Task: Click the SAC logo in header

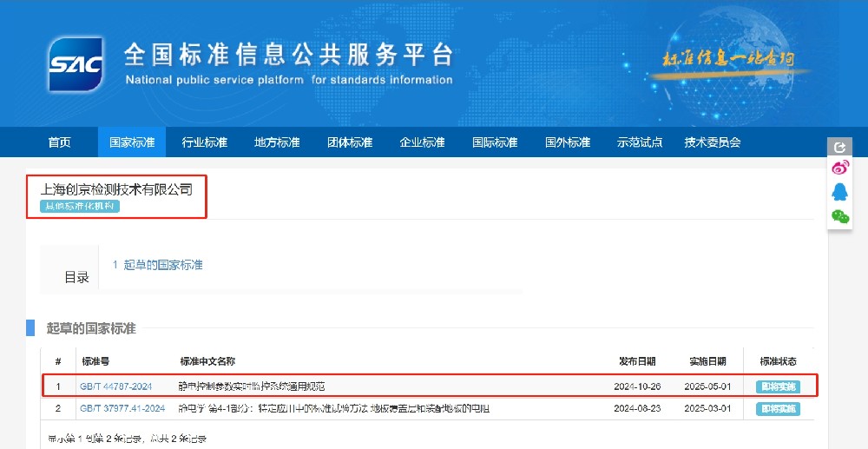Action: (76, 65)
